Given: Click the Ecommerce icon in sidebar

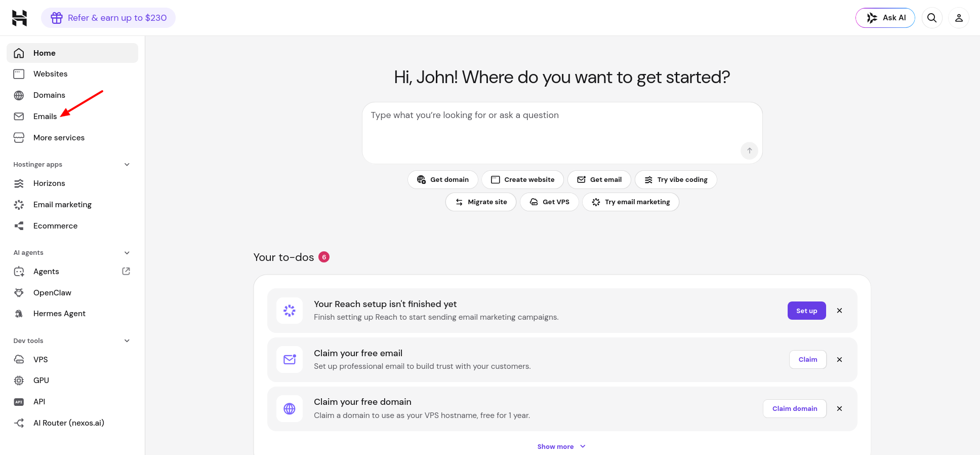Looking at the screenshot, I should pyautogui.click(x=19, y=226).
